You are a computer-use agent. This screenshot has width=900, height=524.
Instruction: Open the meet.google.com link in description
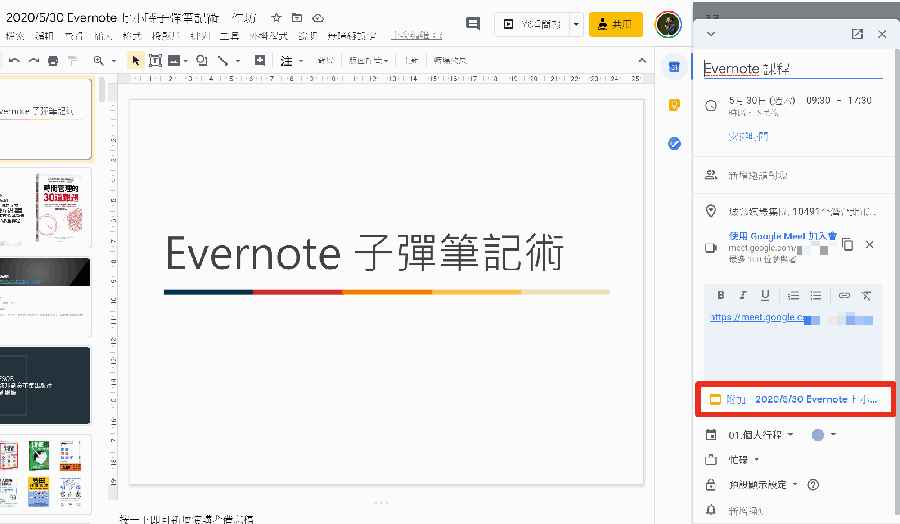(791, 317)
